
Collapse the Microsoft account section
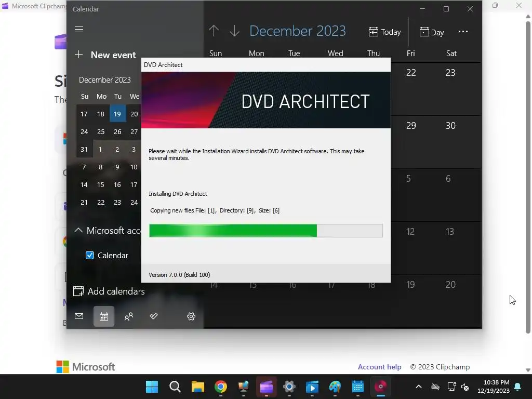pos(78,230)
